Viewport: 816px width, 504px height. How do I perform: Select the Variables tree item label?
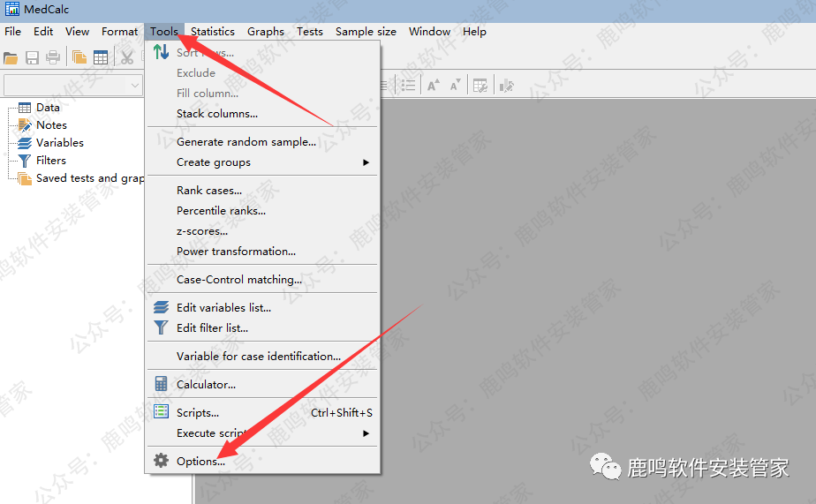60,143
